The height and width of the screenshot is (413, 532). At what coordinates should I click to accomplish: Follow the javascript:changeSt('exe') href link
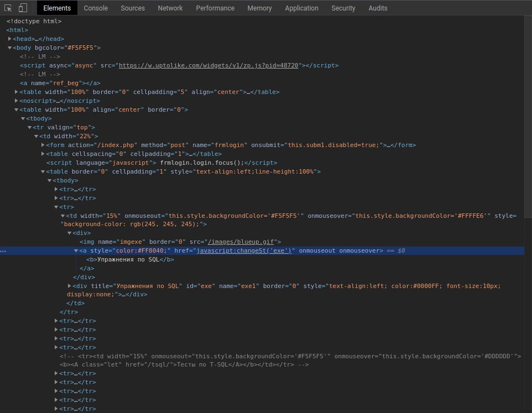coord(244,250)
